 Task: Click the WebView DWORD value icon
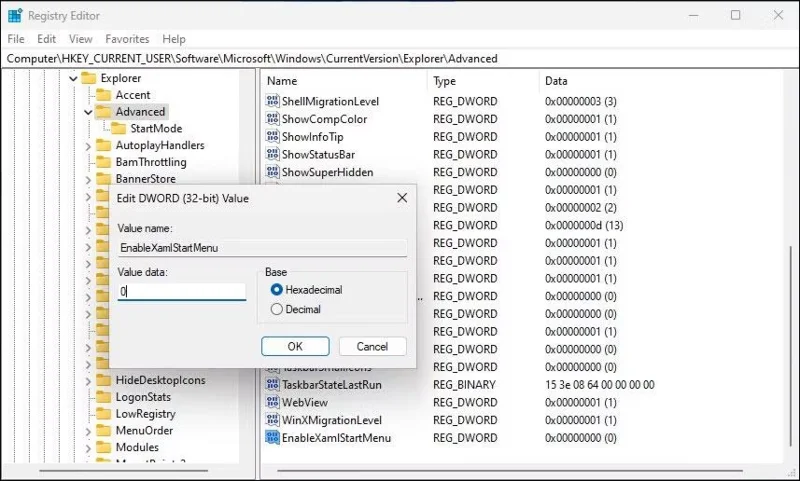(x=272, y=402)
